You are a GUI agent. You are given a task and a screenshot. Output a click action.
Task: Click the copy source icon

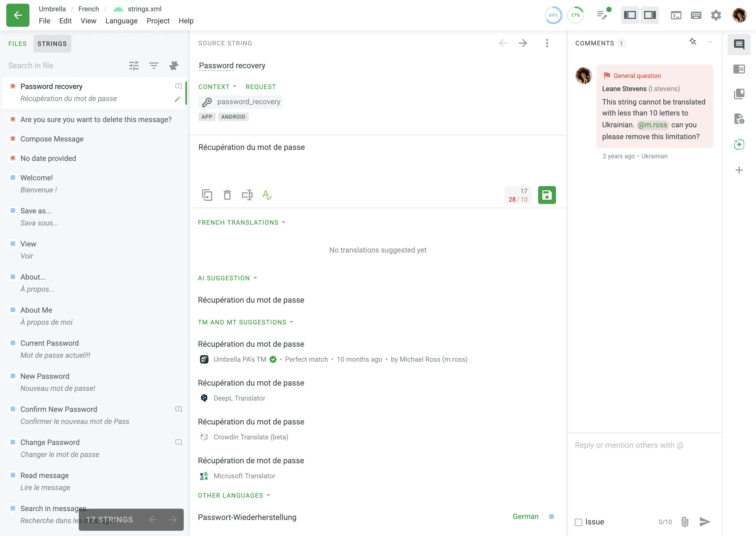click(207, 195)
